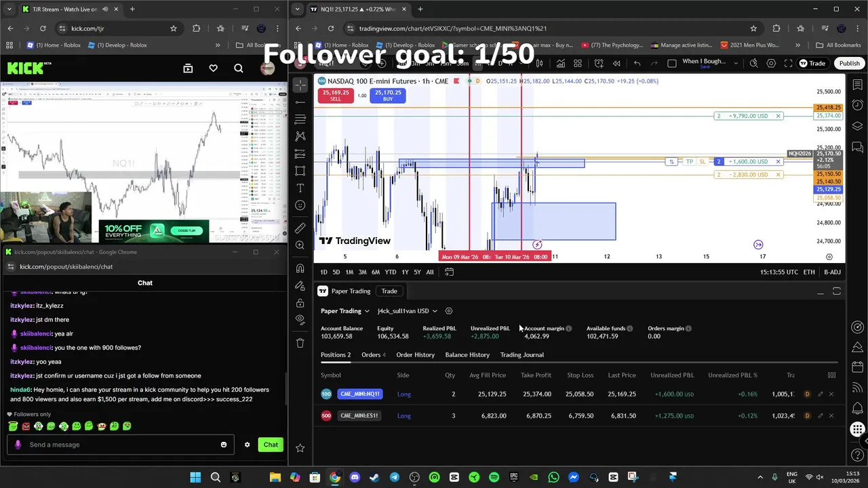Viewport: 868px width, 488px height.
Task: Toggle lock all drawings
Action: click(x=300, y=302)
